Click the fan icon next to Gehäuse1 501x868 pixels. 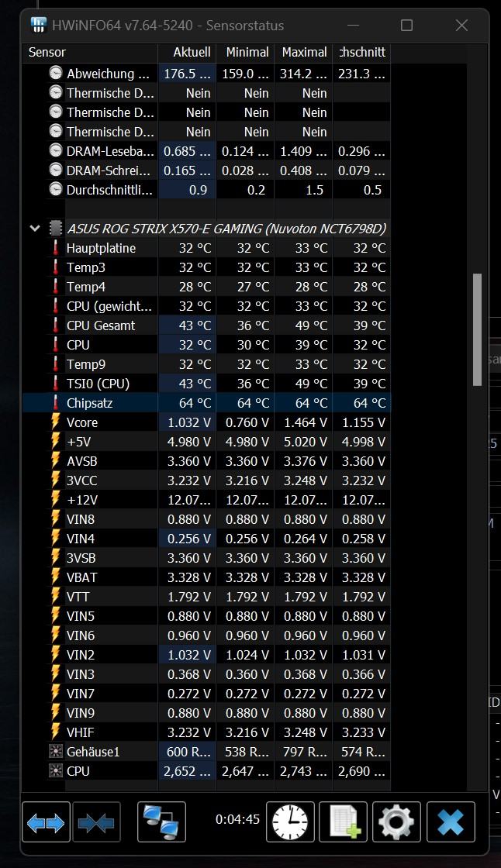tap(55, 751)
